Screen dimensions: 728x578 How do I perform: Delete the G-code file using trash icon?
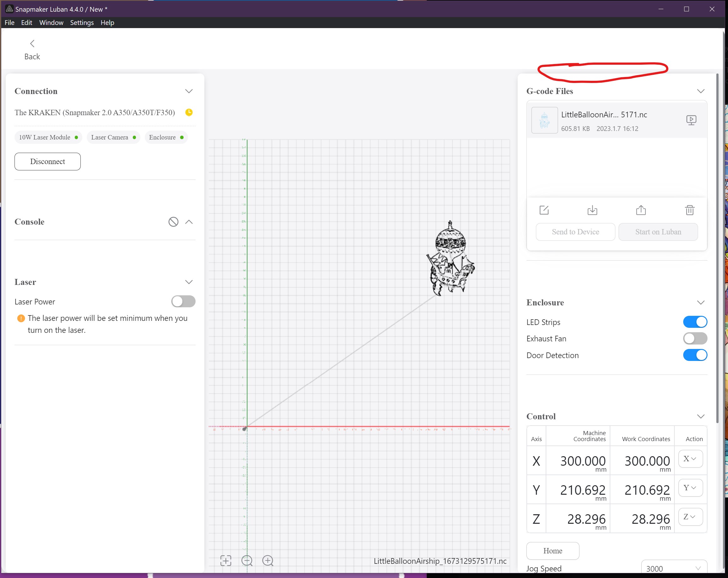(690, 210)
